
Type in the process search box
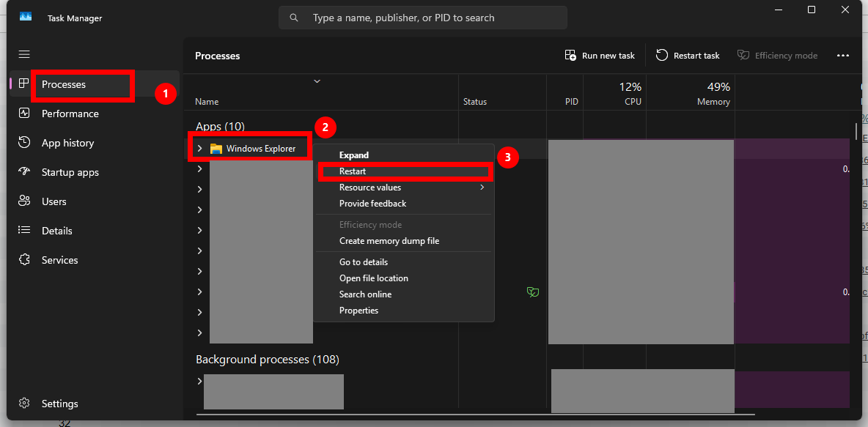433,18
